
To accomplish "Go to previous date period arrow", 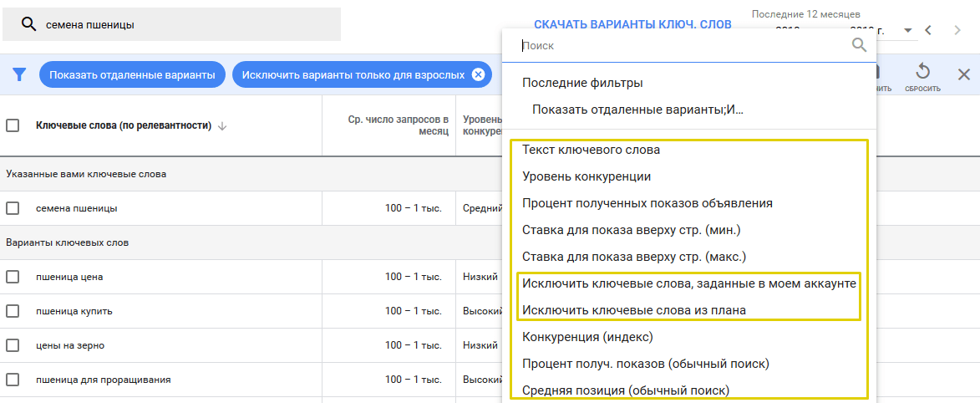I will 928,30.
